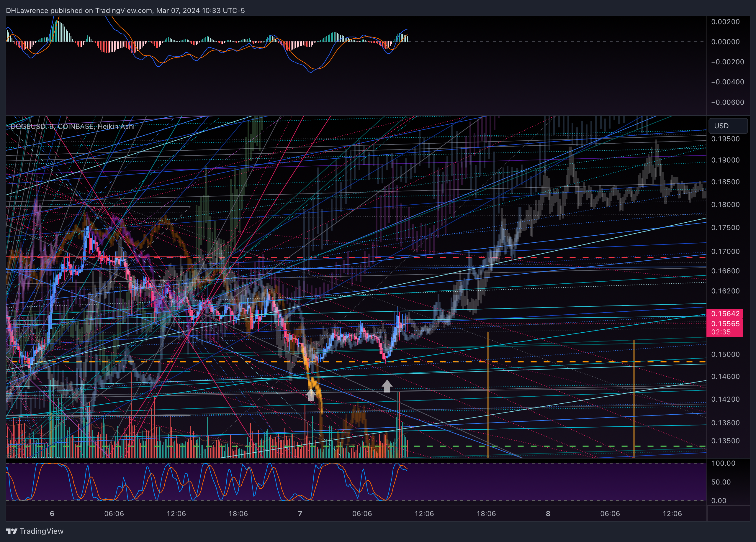
Task: Click the 0.00000 MACD zero label
Action: tap(725, 42)
